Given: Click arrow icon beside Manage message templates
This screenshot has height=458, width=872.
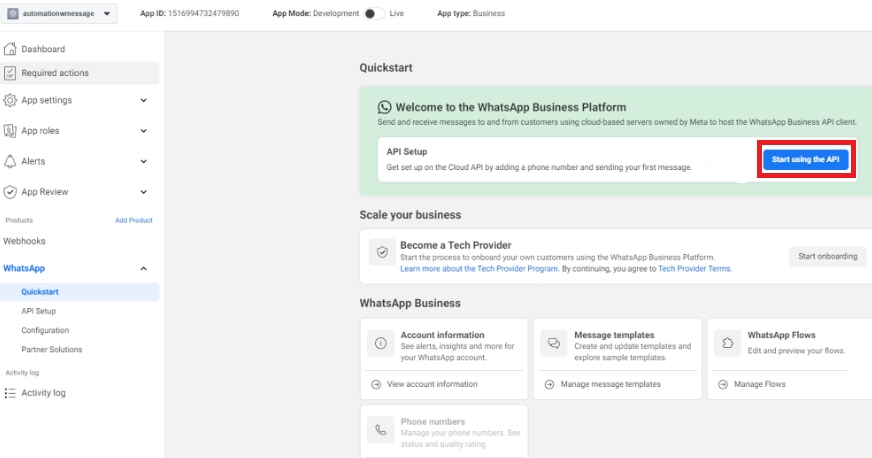Looking at the screenshot, I should coord(549,384).
